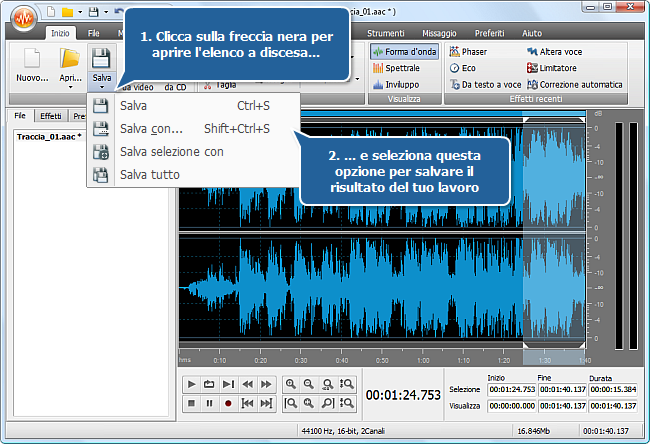The width and height of the screenshot is (650, 444).
Task: Enable the Inviluppo view
Action: tap(396, 85)
